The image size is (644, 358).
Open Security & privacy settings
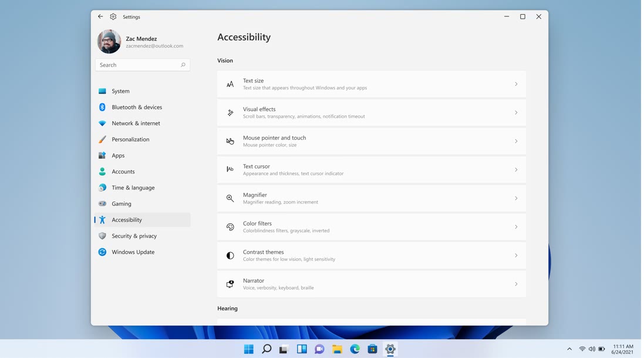coord(143,236)
